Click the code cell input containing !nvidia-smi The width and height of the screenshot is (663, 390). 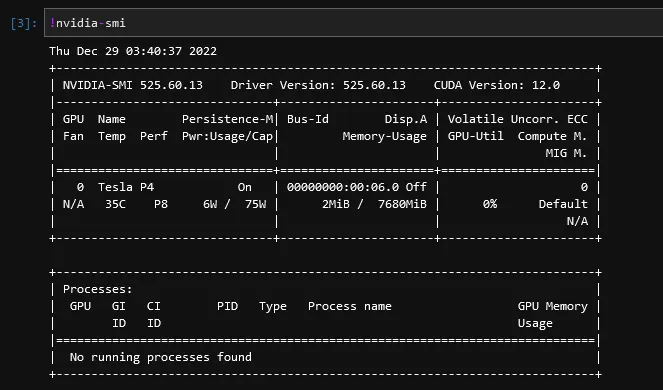[x=353, y=23]
